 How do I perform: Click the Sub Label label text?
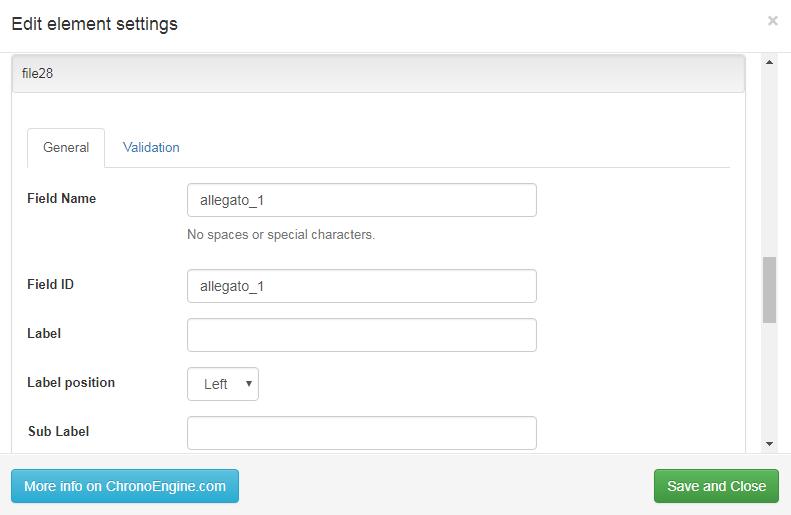(x=59, y=431)
